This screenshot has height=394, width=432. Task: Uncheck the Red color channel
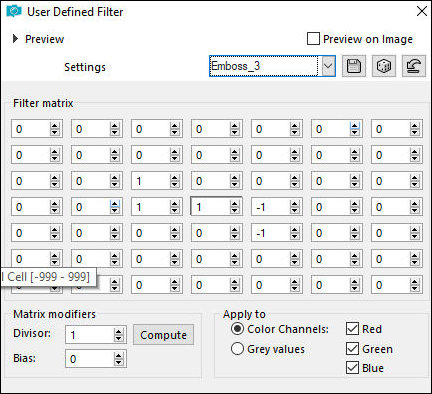tap(352, 329)
